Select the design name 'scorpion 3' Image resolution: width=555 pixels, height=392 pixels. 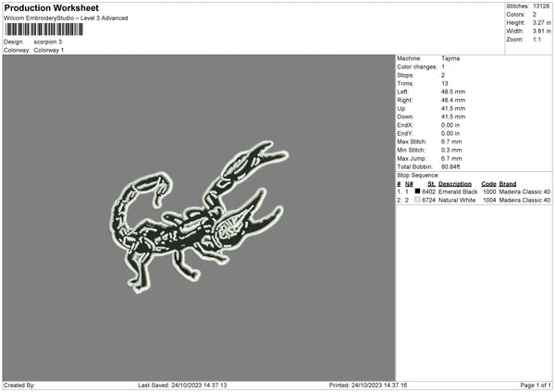pyautogui.click(x=48, y=42)
